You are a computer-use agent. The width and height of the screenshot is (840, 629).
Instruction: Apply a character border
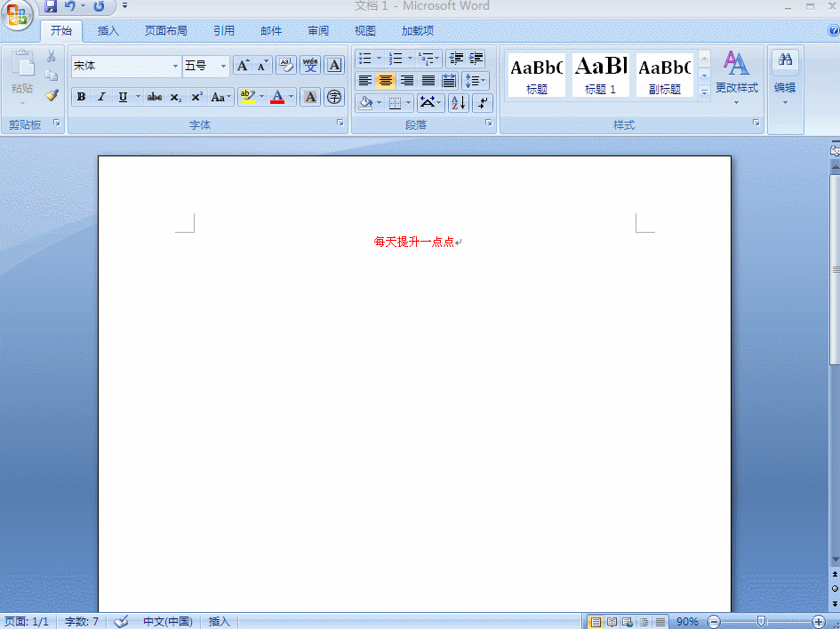click(334, 66)
